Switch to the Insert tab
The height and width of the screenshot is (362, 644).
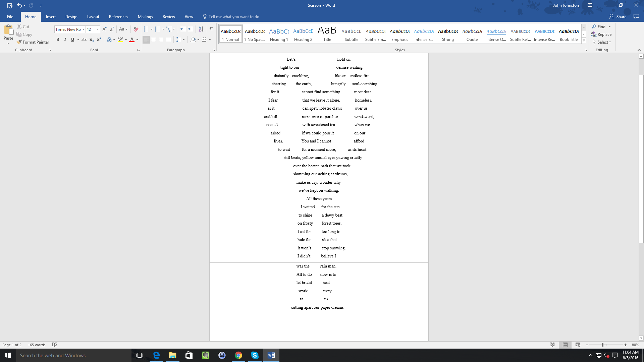coord(51,16)
